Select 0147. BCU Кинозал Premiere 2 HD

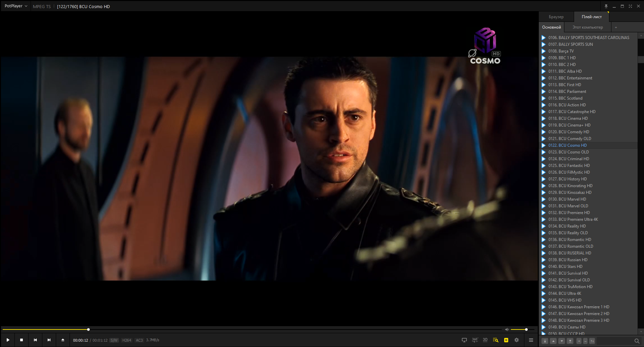tap(588, 314)
